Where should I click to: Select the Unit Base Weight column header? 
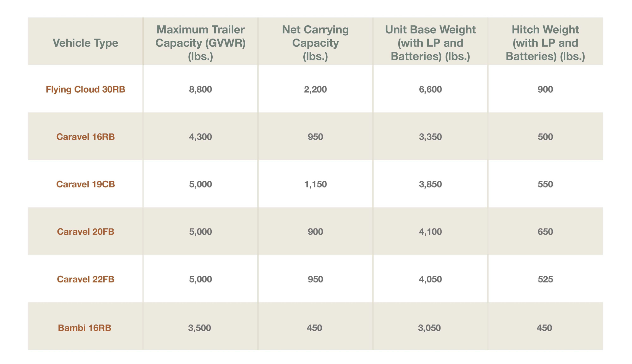430,43
